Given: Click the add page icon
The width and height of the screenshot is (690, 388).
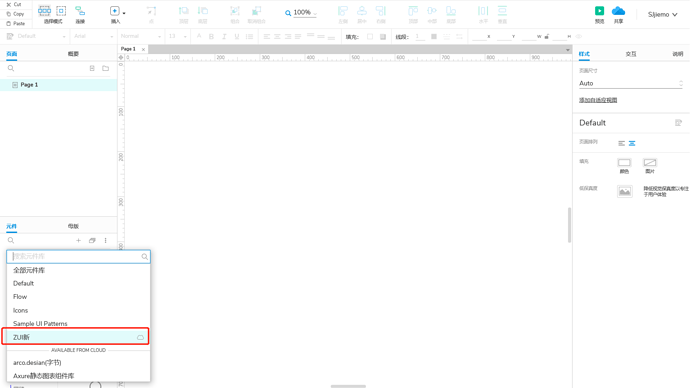Looking at the screenshot, I should (92, 69).
